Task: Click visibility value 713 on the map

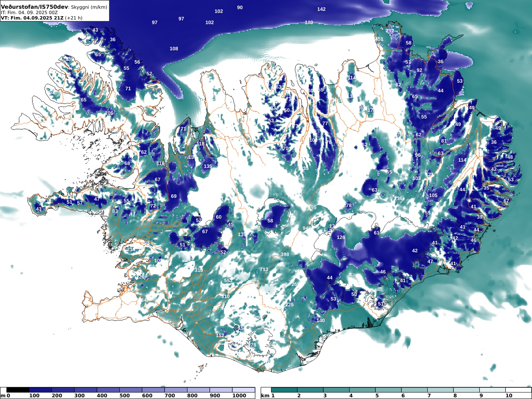Action: click(264, 269)
